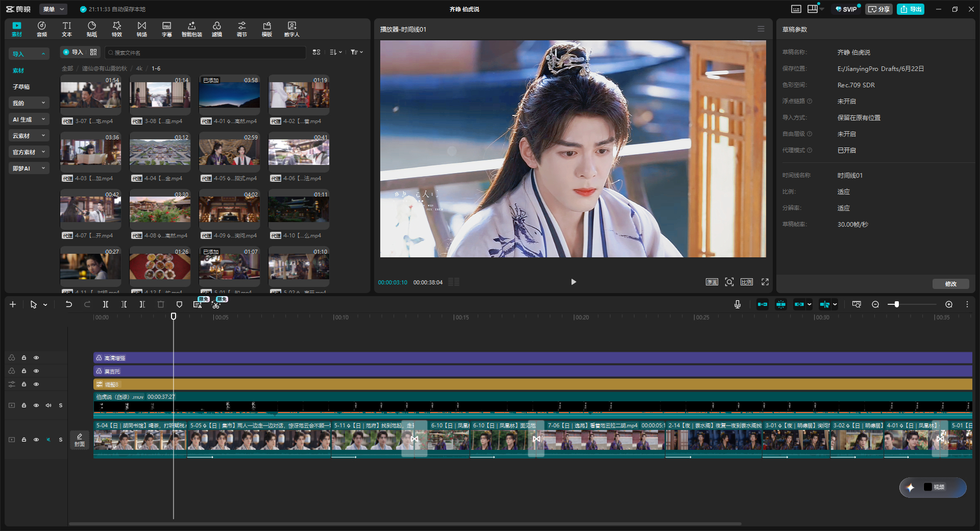Image resolution: width=980 pixels, height=531 pixels.
Task: Open the 模板 templates icon
Action: point(267,29)
